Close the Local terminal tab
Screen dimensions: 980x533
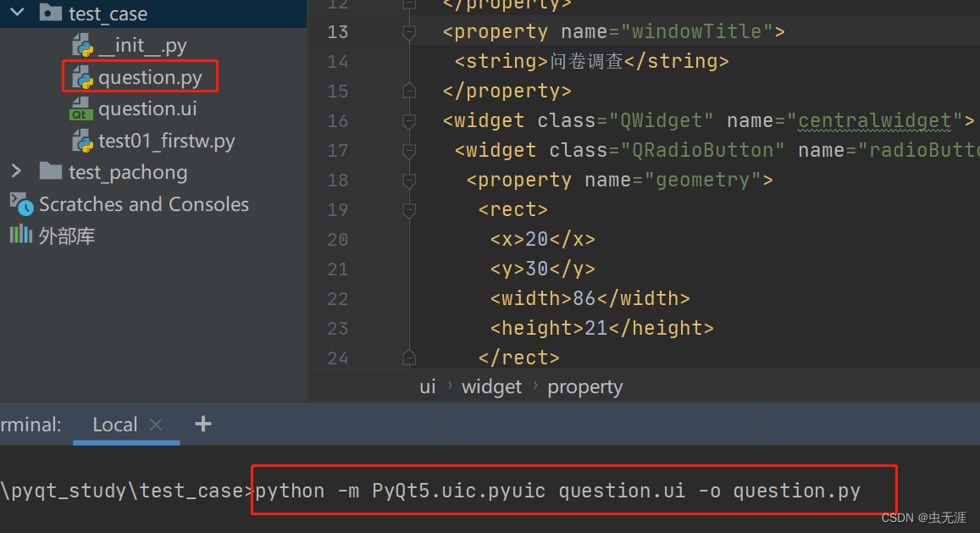click(156, 425)
